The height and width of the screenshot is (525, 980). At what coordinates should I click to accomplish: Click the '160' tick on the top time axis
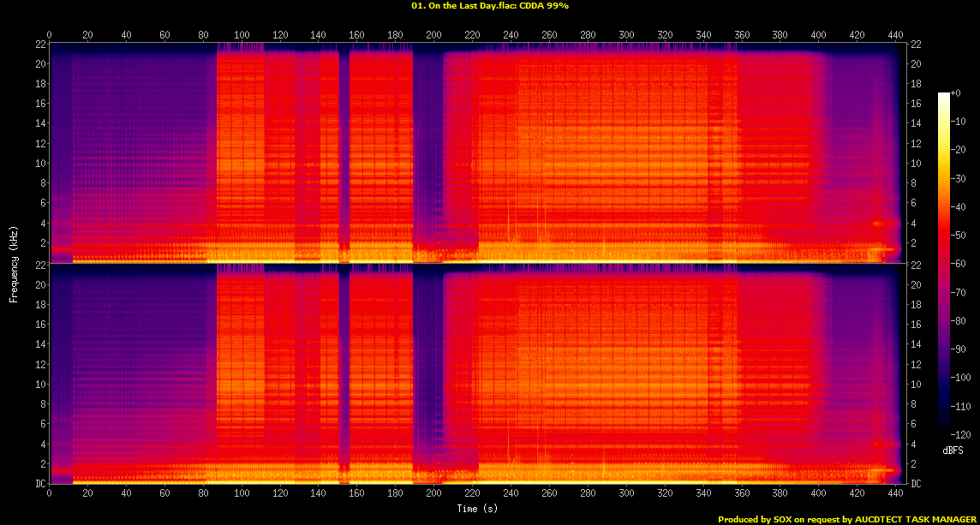coord(357,34)
